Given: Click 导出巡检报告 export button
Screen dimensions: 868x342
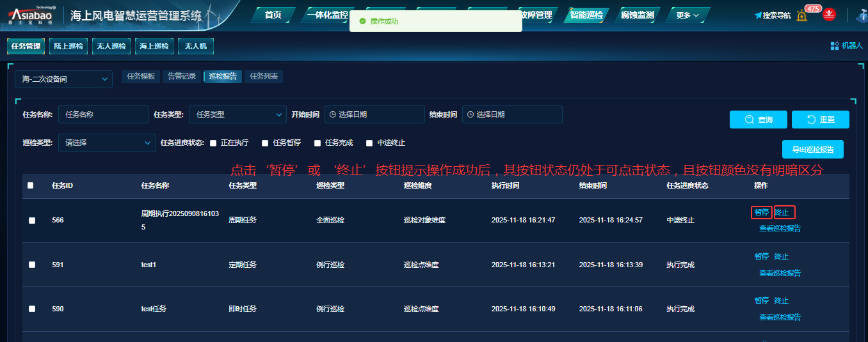Looking at the screenshot, I should pos(812,150).
